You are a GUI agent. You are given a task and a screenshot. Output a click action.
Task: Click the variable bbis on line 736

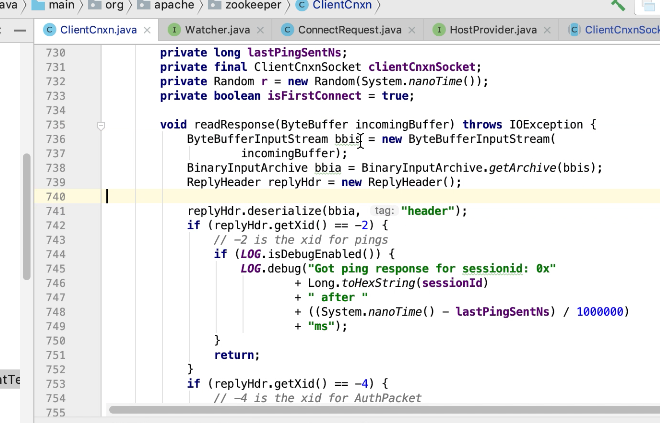click(x=348, y=139)
